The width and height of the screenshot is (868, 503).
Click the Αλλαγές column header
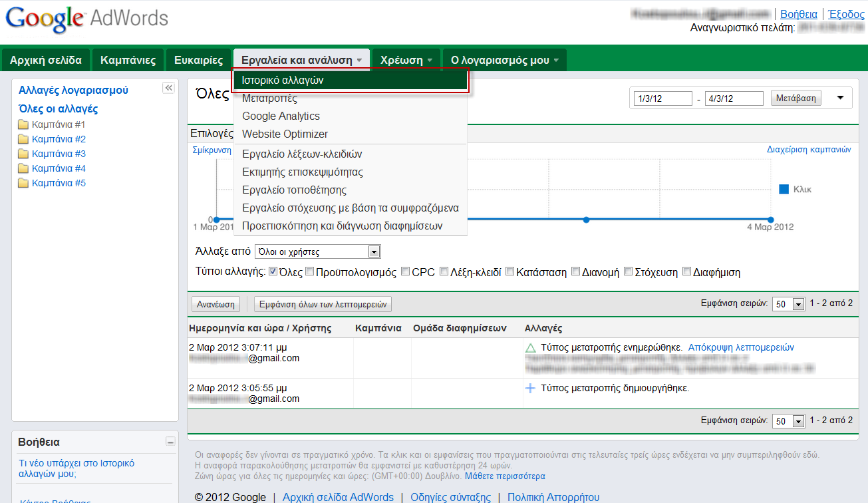pos(543,328)
